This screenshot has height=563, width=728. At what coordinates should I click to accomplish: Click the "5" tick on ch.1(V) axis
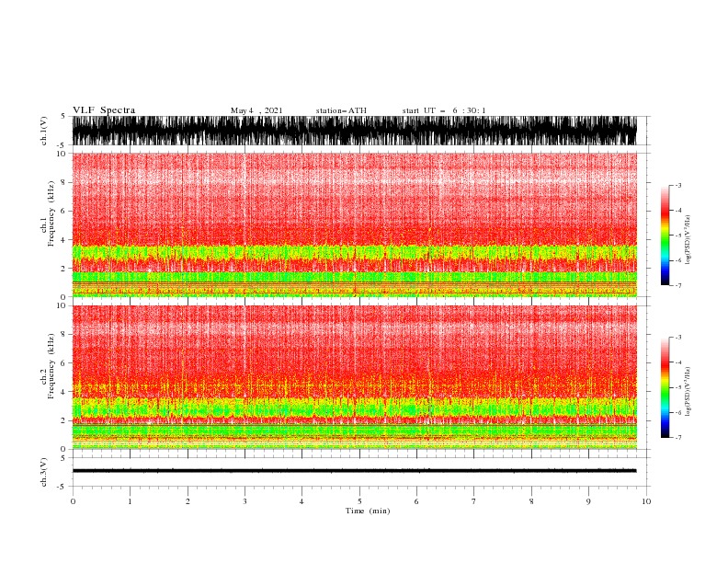(x=63, y=116)
